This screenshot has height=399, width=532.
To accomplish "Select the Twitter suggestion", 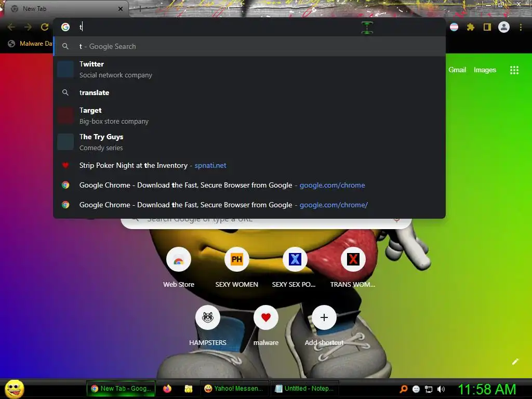I will point(249,69).
